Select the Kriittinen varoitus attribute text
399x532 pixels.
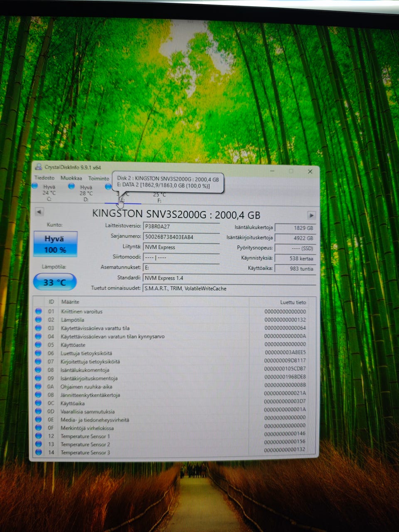tap(81, 311)
